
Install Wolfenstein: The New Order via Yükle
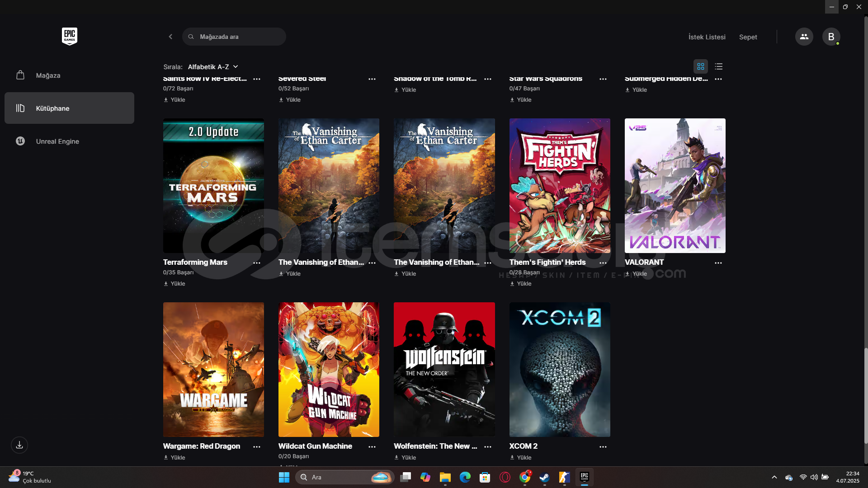coord(405,458)
